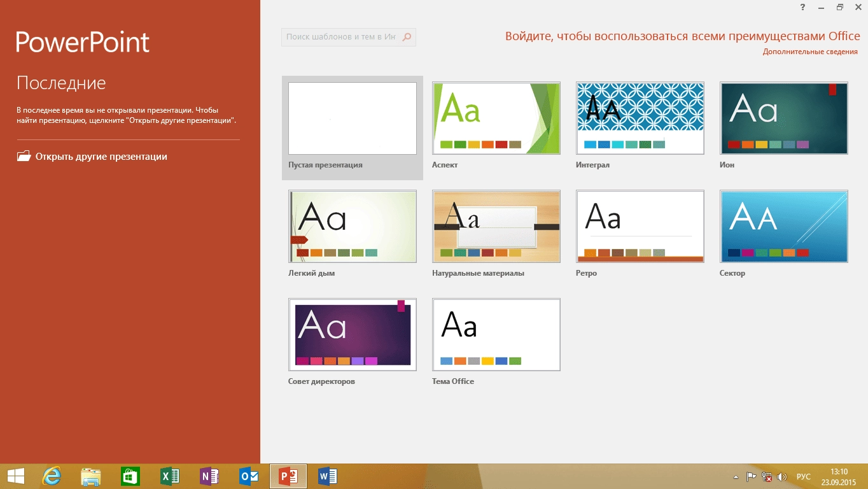
Task: Click the Ион label text
Action: (x=727, y=165)
